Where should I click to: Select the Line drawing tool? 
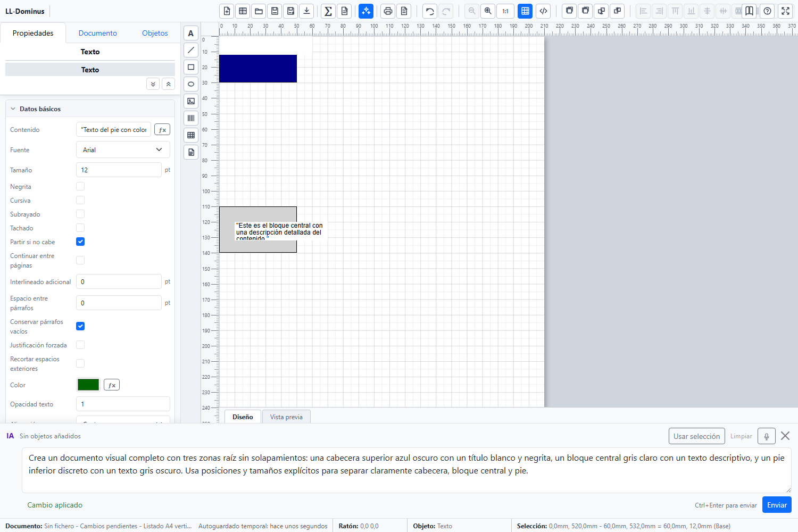[x=191, y=50]
